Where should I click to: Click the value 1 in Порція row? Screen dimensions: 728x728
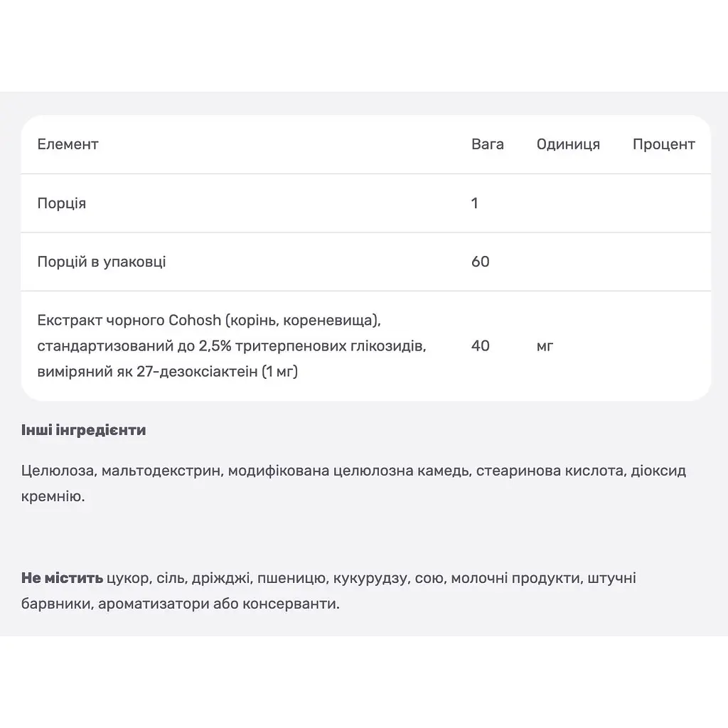point(474,203)
